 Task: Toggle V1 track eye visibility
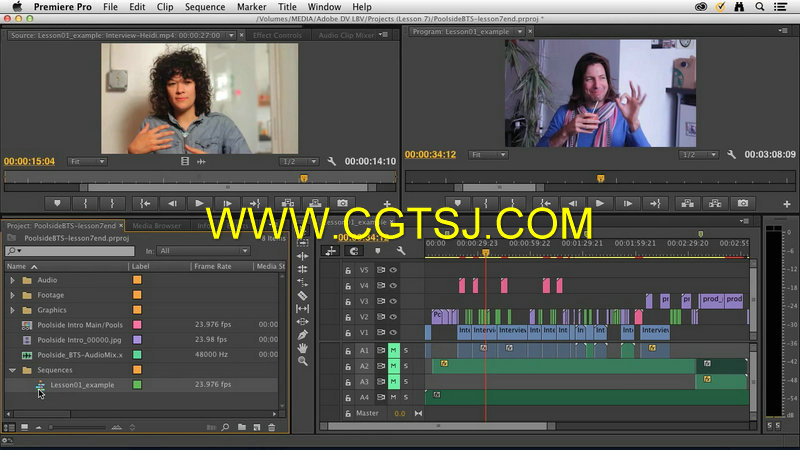(x=393, y=332)
